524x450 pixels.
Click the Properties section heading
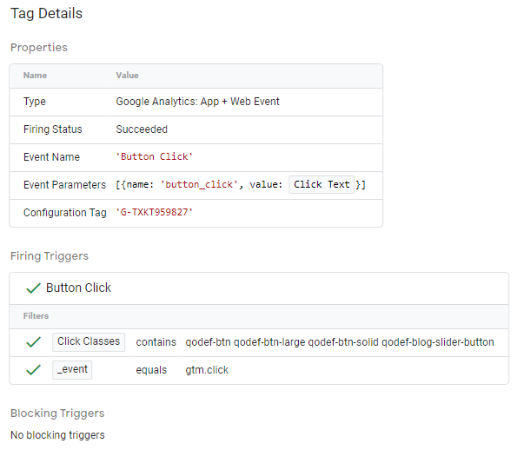click(x=39, y=47)
